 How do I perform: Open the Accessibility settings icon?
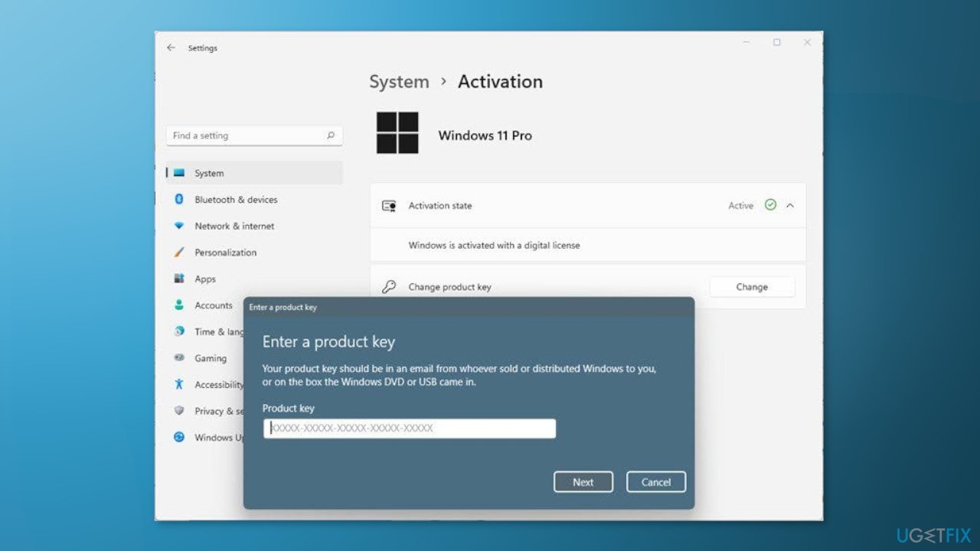[178, 384]
